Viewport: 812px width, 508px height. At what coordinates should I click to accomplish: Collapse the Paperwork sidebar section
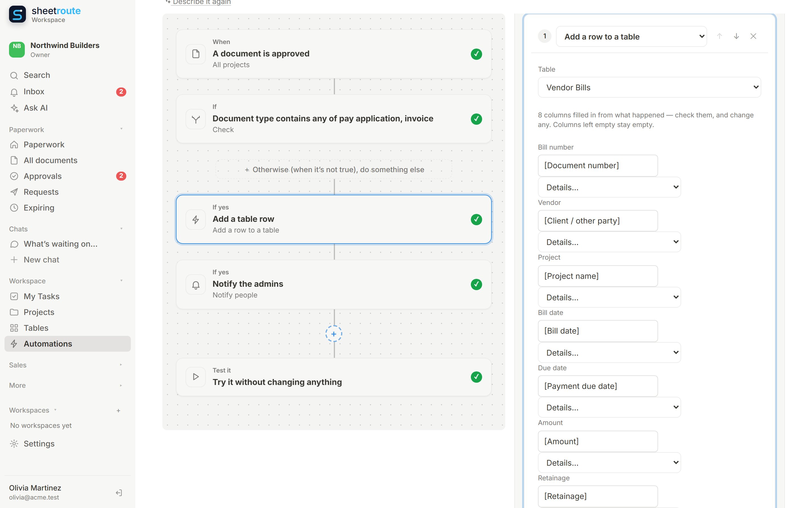click(121, 129)
